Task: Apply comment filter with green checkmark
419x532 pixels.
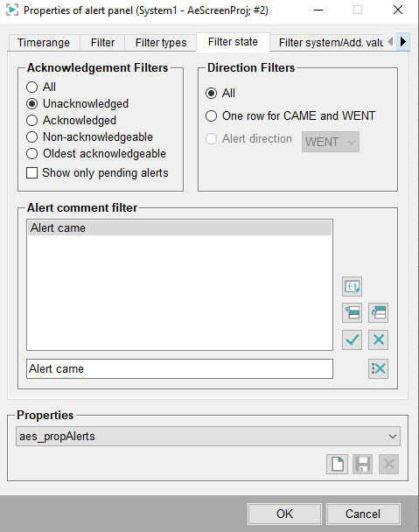Action: point(352,339)
